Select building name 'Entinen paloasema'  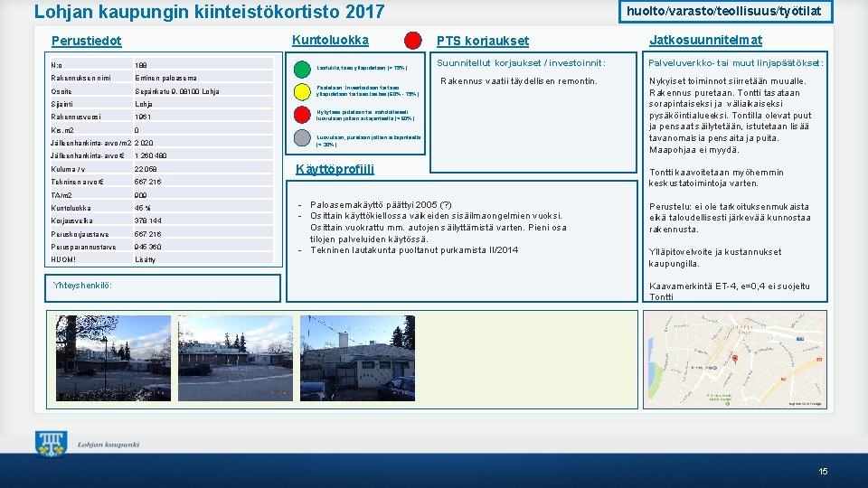165,78
